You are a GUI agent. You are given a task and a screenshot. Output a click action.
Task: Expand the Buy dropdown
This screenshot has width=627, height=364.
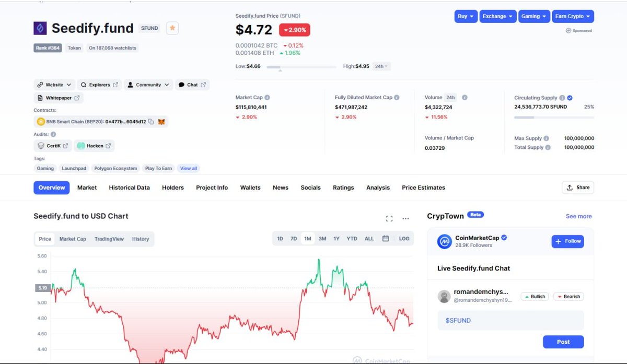[x=466, y=16]
